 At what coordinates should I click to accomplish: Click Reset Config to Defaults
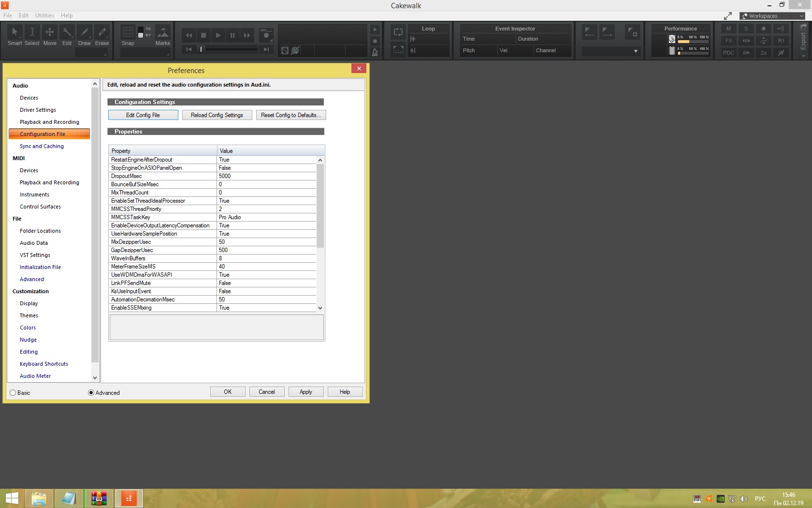291,115
